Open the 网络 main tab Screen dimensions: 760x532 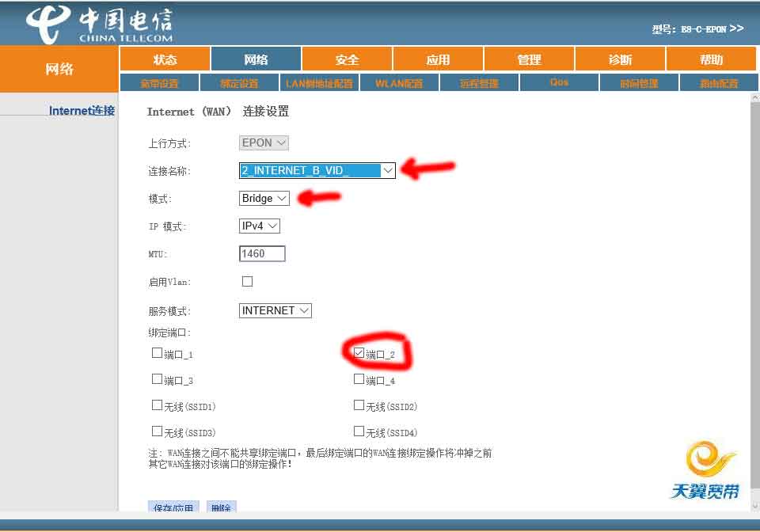tap(256, 59)
